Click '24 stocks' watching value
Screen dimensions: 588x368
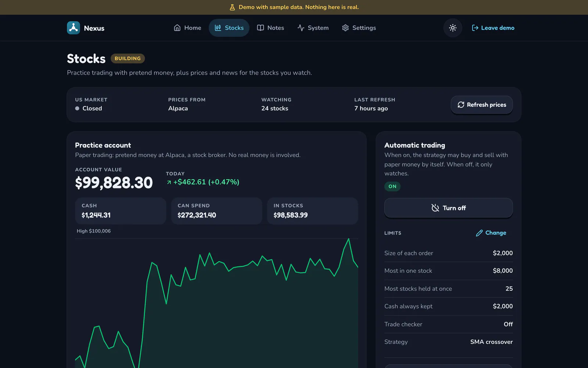[275, 109]
